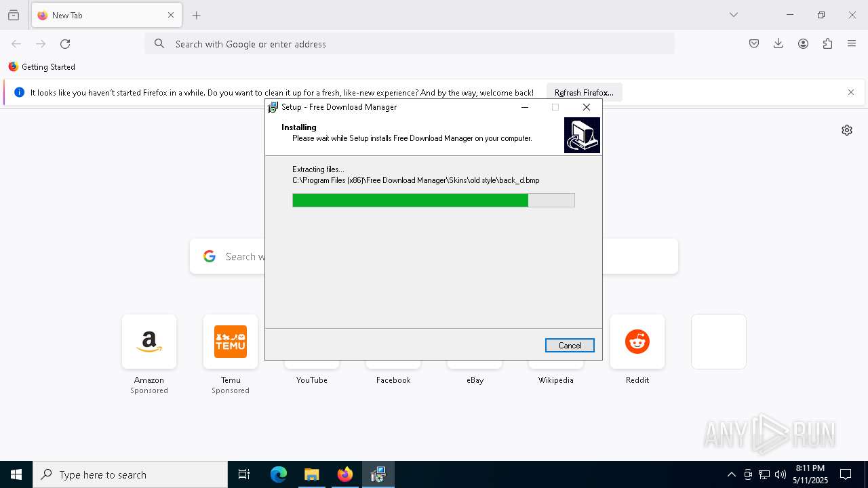Open the YouTube shortcut label
The height and width of the screenshot is (488, 868).
click(312, 380)
